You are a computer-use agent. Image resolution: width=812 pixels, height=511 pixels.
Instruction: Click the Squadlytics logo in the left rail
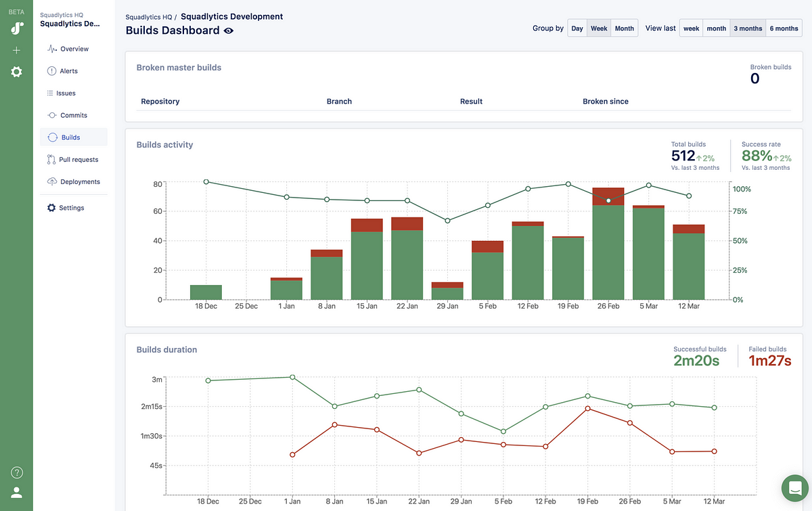(x=16, y=28)
